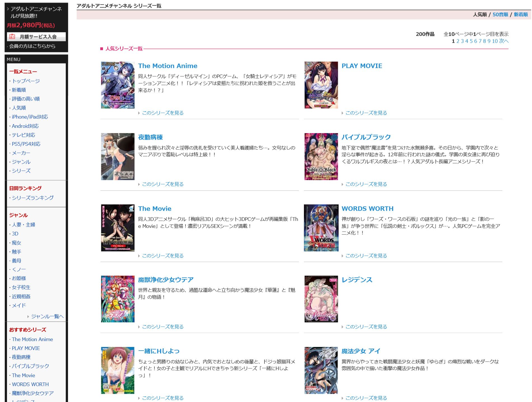The width and height of the screenshot is (532, 402).
Task: Click The Motion Anime cover thumbnail
Action: coord(118,85)
